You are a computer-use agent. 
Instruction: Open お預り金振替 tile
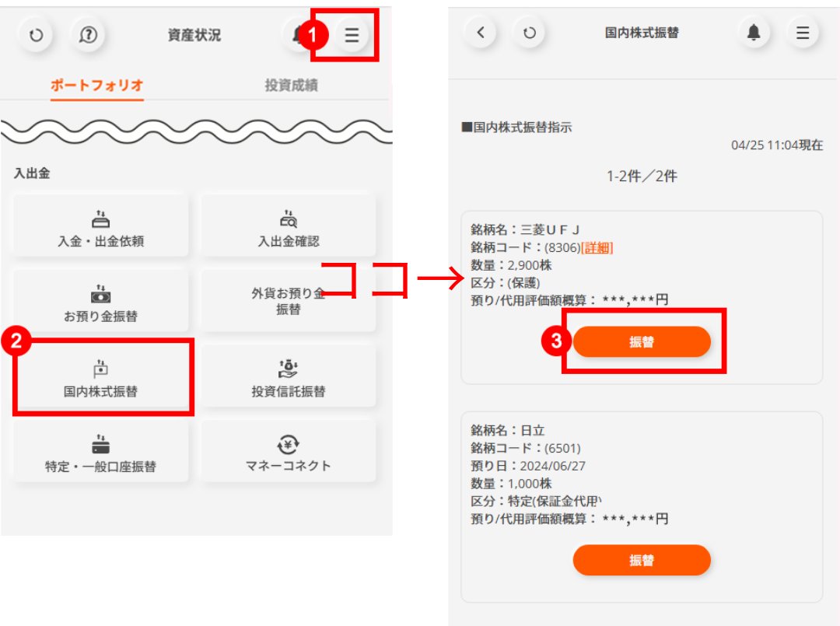[100, 301]
